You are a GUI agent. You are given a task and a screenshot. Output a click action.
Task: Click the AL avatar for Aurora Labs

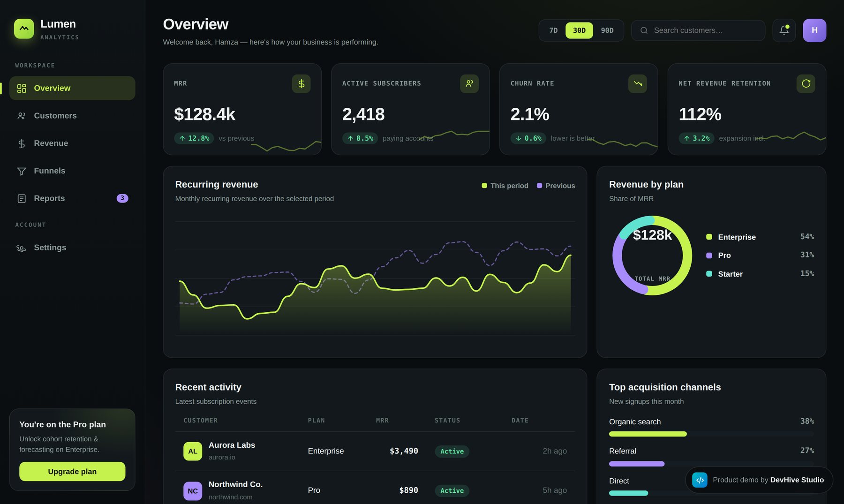[x=193, y=451]
